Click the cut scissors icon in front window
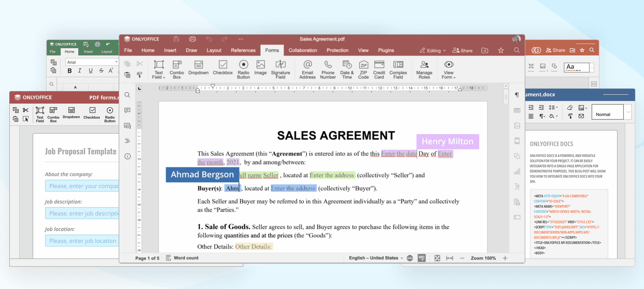The image size is (644, 289). [139, 64]
